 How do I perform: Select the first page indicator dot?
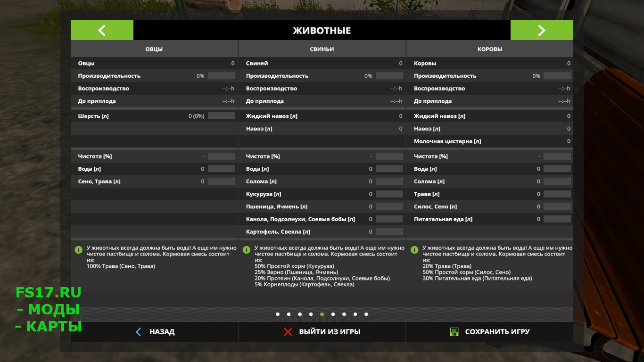278,314
